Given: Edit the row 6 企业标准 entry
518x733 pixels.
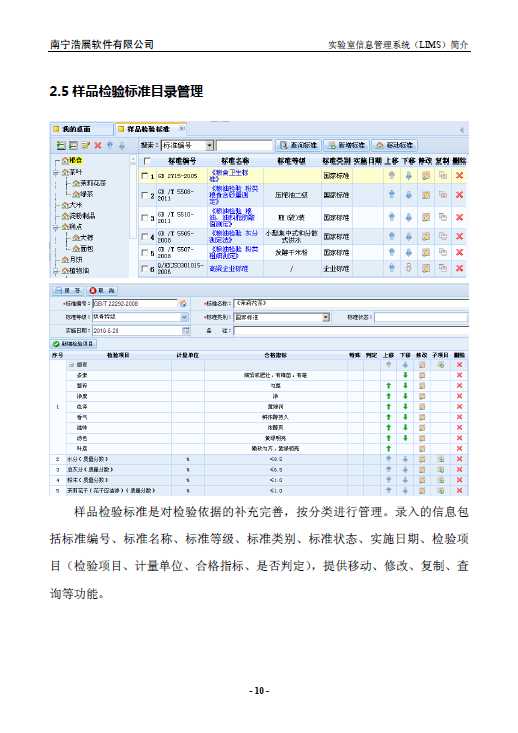Looking at the screenshot, I should tap(426, 268).
